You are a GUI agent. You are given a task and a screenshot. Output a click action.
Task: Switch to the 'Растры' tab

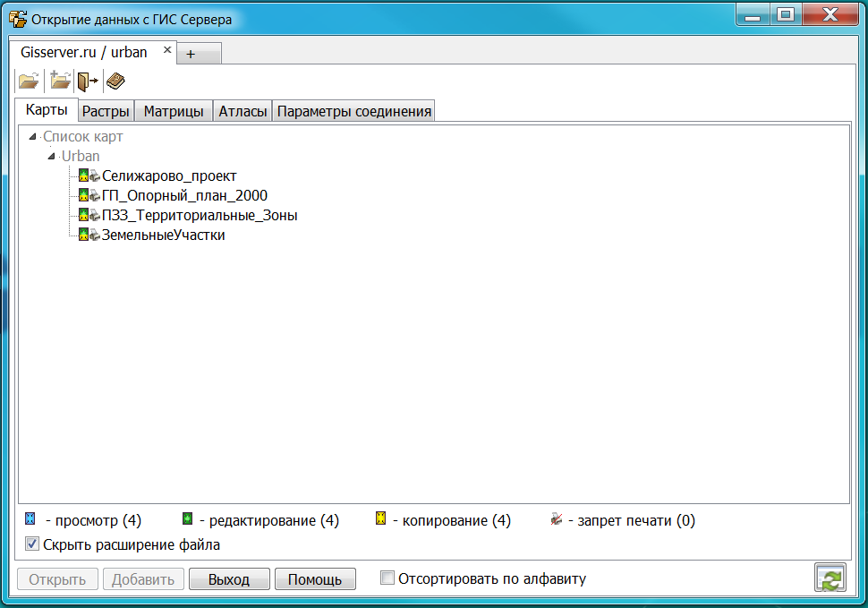coord(106,112)
